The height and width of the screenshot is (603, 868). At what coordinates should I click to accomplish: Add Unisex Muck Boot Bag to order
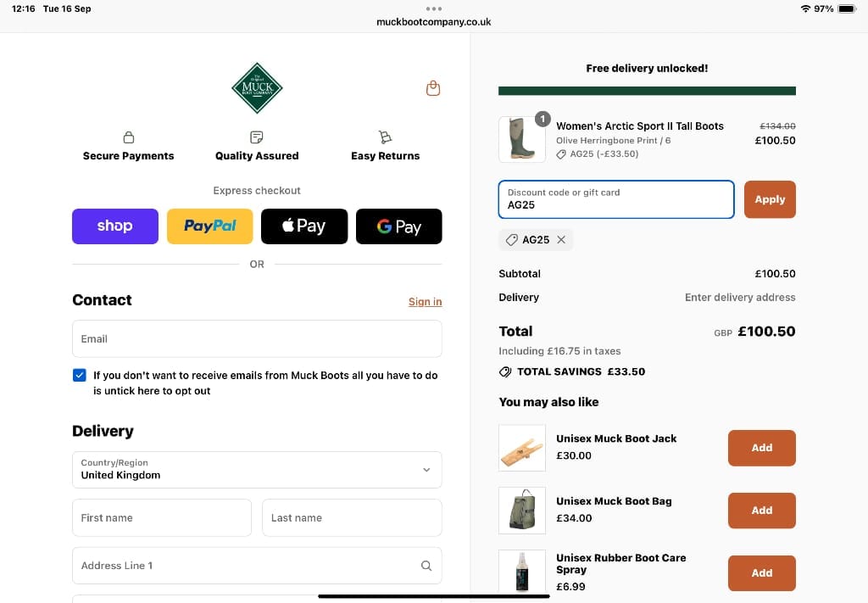click(762, 511)
